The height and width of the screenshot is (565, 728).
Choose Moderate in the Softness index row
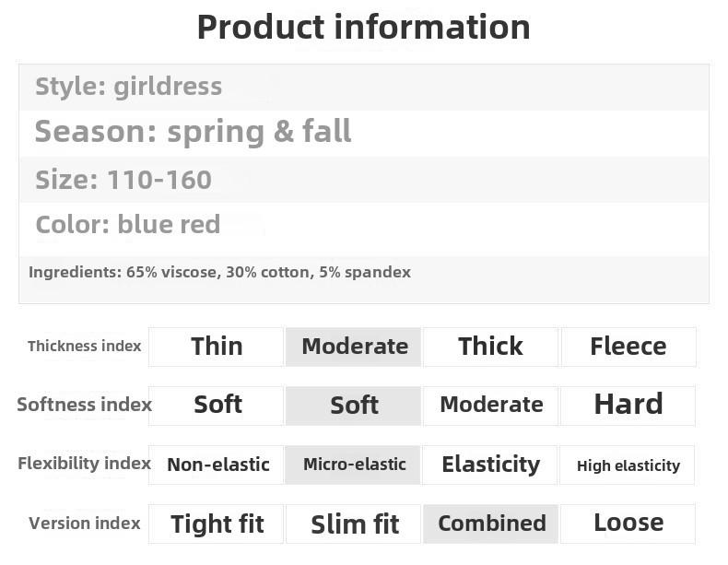pos(490,406)
